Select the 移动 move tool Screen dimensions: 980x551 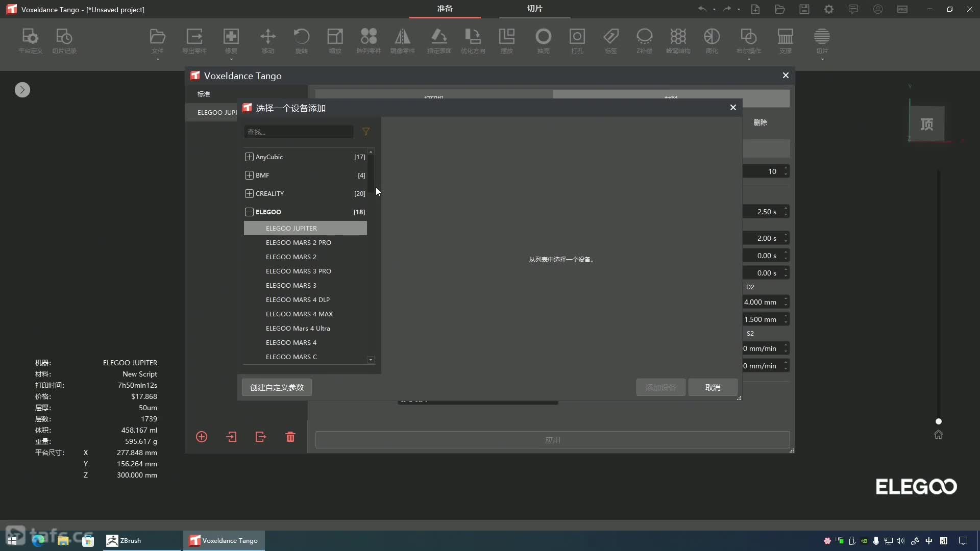click(268, 41)
